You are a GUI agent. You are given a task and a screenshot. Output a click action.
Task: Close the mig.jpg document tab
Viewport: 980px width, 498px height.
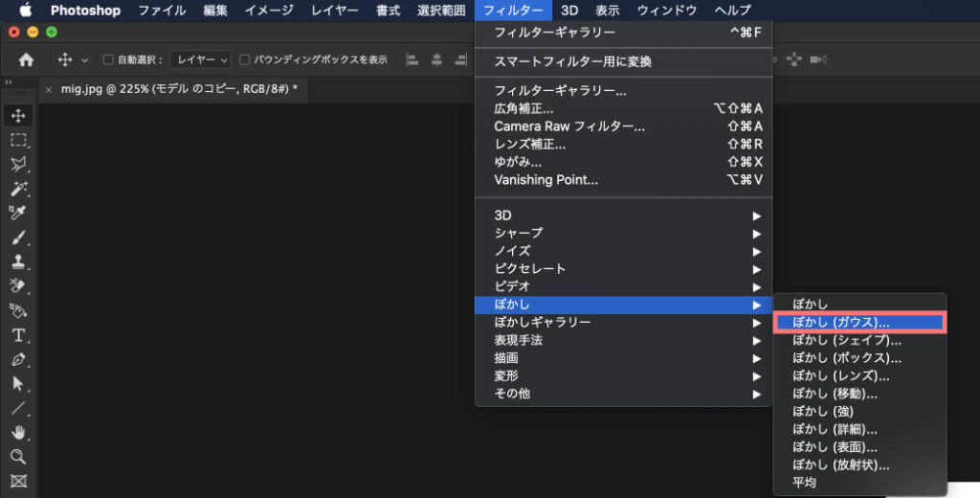[x=48, y=89]
